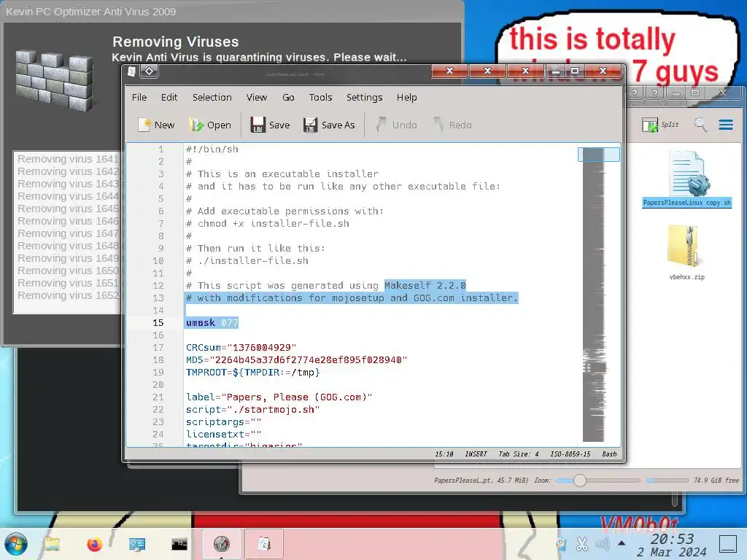The height and width of the screenshot is (560, 747).
Task: Click the Save As toolbar icon
Action: click(x=310, y=125)
